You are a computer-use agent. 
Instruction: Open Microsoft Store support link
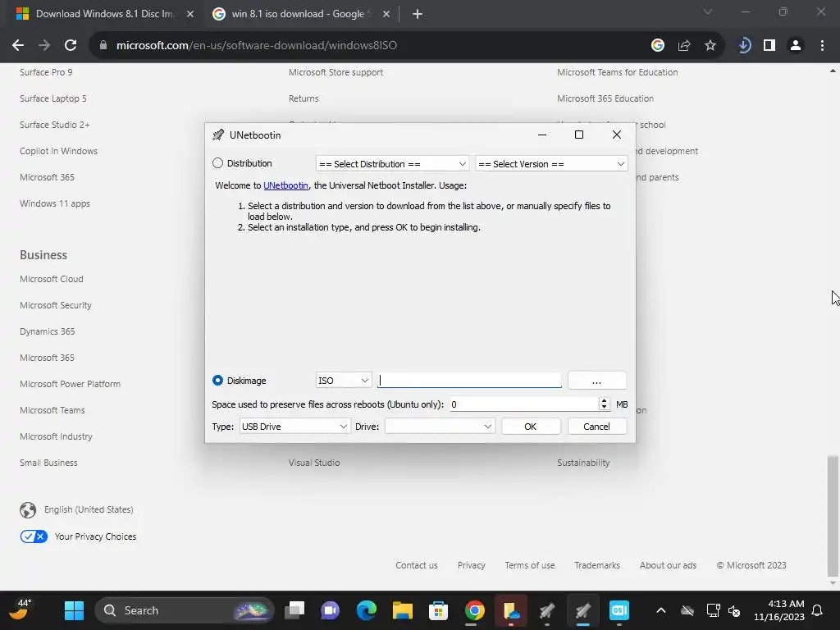pyautogui.click(x=336, y=72)
